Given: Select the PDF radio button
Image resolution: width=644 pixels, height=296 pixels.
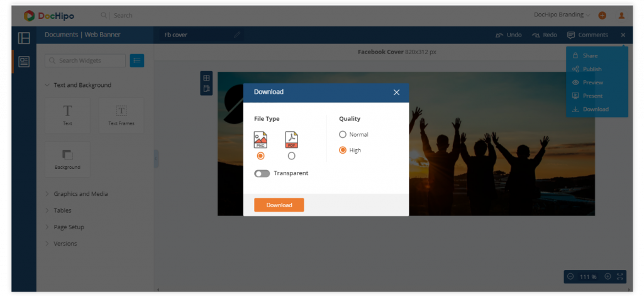Looking at the screenshot, I should pyautogui.click(x=292, y=156).
